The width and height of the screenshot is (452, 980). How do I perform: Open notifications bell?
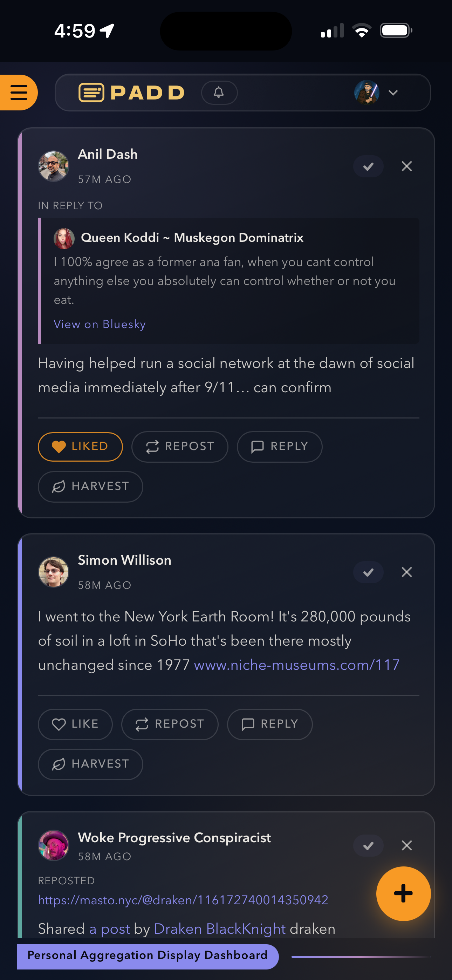tap(219, 93)
